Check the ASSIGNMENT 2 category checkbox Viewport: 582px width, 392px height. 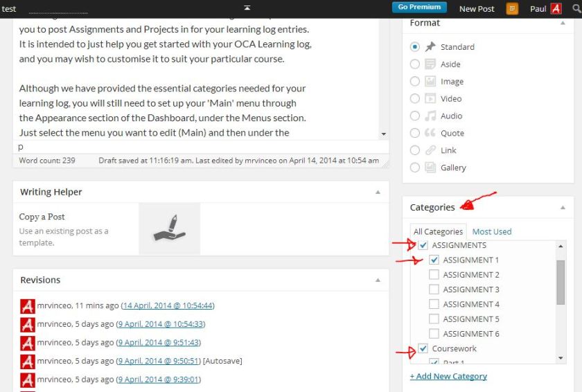pos(434,274)
